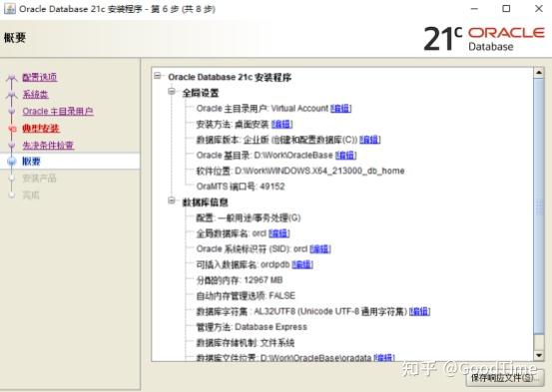Viewport: 552px width, 392px height.
Task: Click the vertical scrollbar thumb in summary
Action: pos(539,205)
